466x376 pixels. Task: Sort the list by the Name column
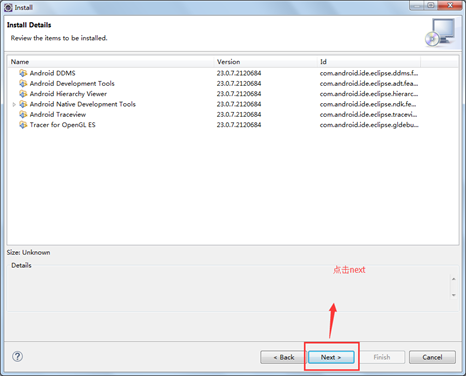(x=111, y=62)
